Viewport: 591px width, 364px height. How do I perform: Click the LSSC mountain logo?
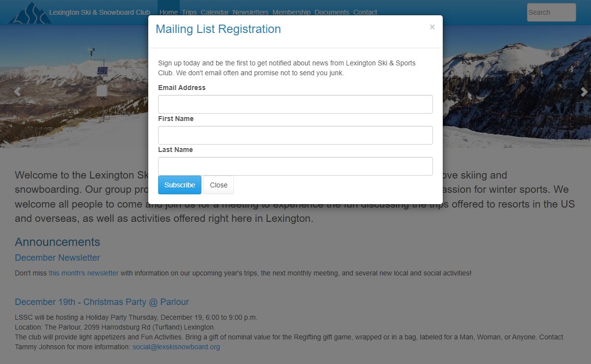(30, 13)
